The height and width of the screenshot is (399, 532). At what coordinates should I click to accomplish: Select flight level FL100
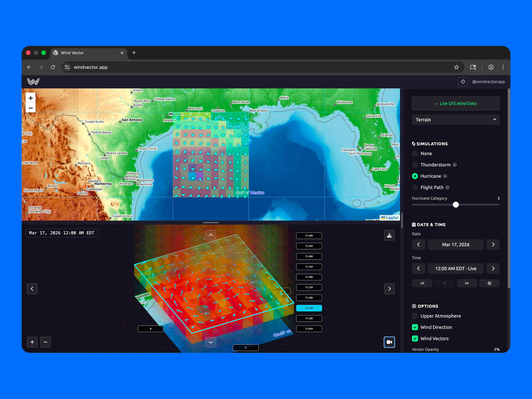pyautogui.click(x=309, y=318)
